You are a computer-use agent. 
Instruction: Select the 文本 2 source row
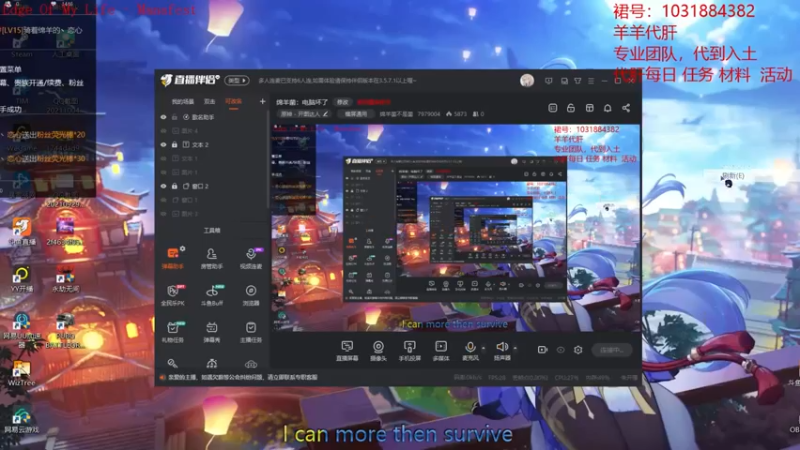[x=212, y=145]
